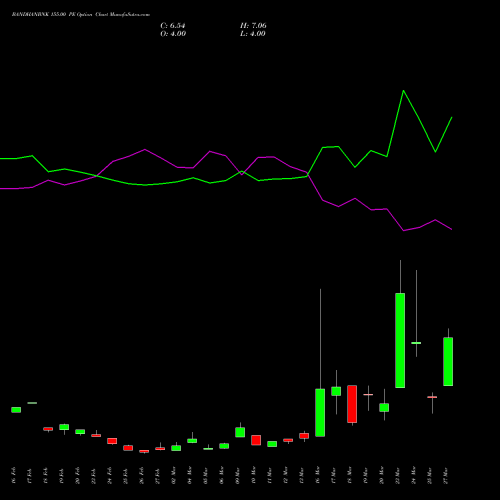
Task: Select the last green candlestick on 27 Mar
Action: (448, 362)
